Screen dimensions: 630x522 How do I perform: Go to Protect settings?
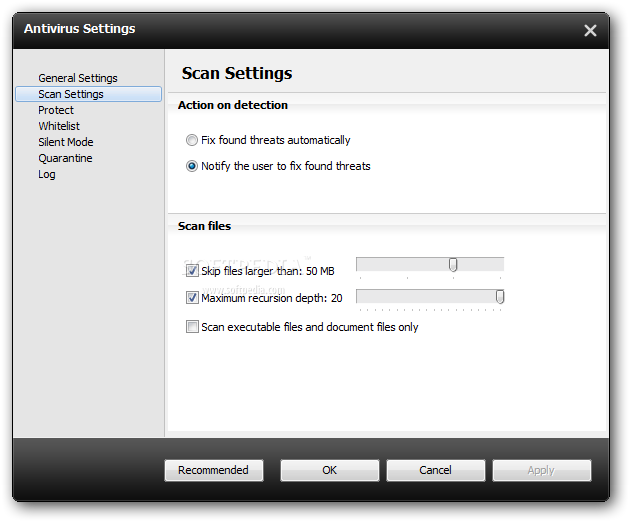pos(56,110)
